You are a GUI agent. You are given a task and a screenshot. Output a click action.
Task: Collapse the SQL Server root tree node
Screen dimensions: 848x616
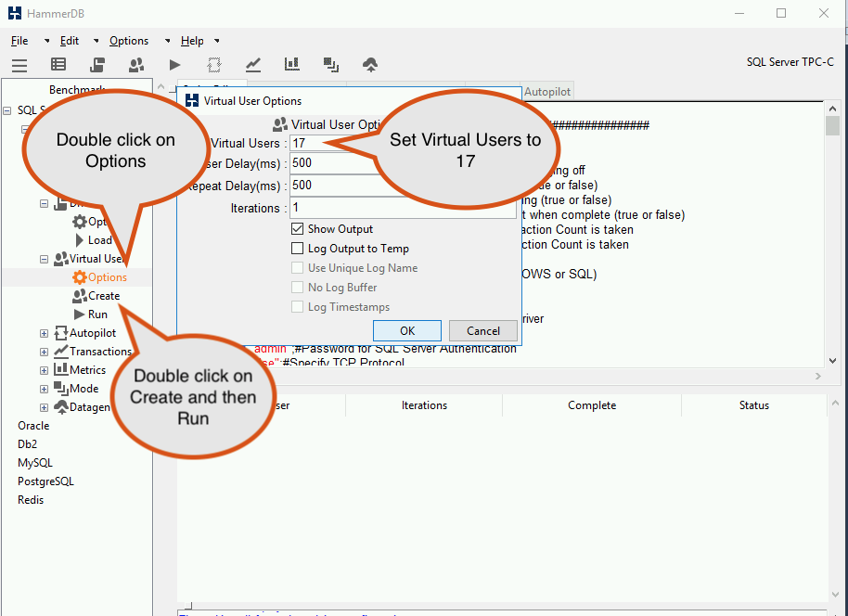(7, 111)
